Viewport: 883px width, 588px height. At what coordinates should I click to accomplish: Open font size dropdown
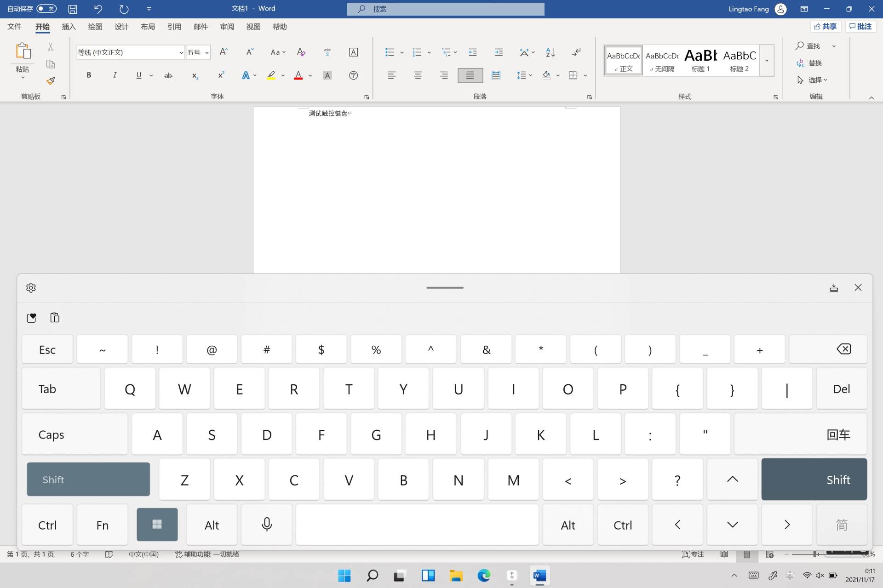207,52
